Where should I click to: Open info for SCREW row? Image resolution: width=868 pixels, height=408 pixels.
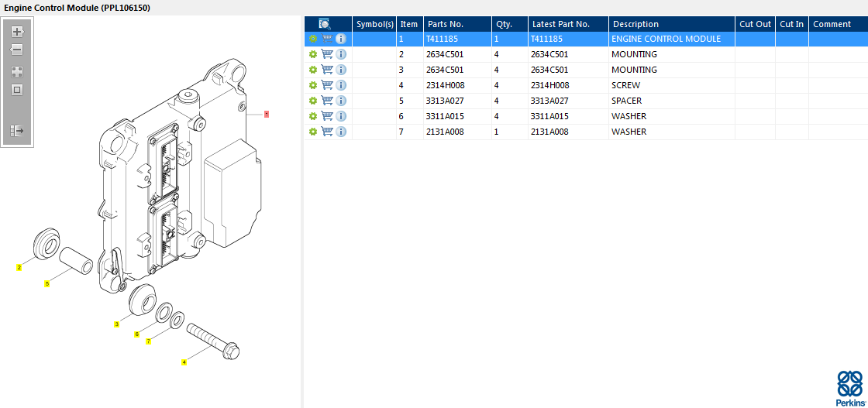[341, 85]
